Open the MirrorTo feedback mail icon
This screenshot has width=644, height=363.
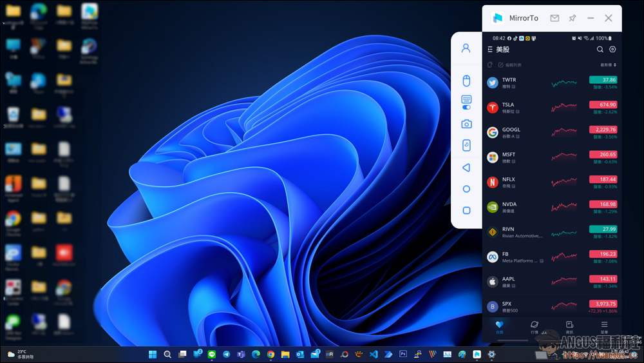click(x=554, y=18)
